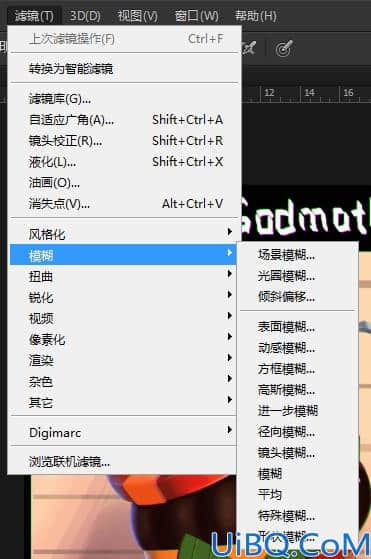Expand the 其它 submenu
This screenshot has height=559, width=371.
[123, 402]
